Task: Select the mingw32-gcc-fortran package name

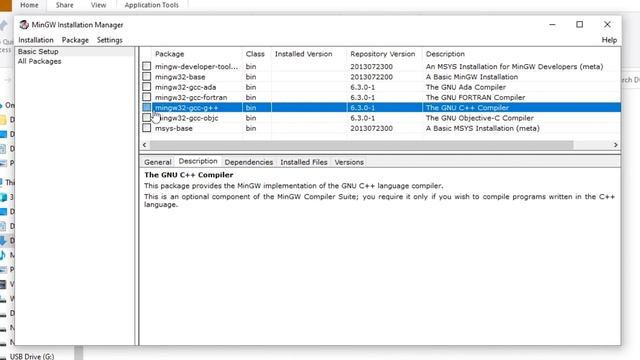Action: (x=191, y=97)
